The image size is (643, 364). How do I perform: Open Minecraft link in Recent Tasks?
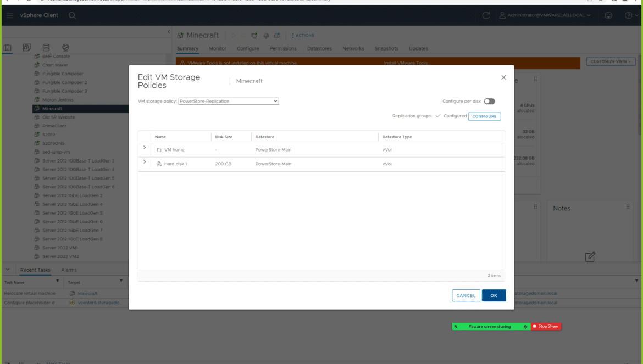click(x=87, y=294)
